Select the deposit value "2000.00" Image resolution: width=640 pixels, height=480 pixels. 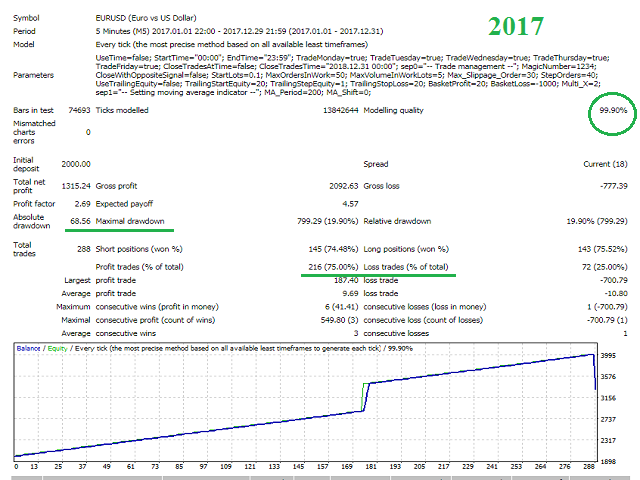pos(76,164)
